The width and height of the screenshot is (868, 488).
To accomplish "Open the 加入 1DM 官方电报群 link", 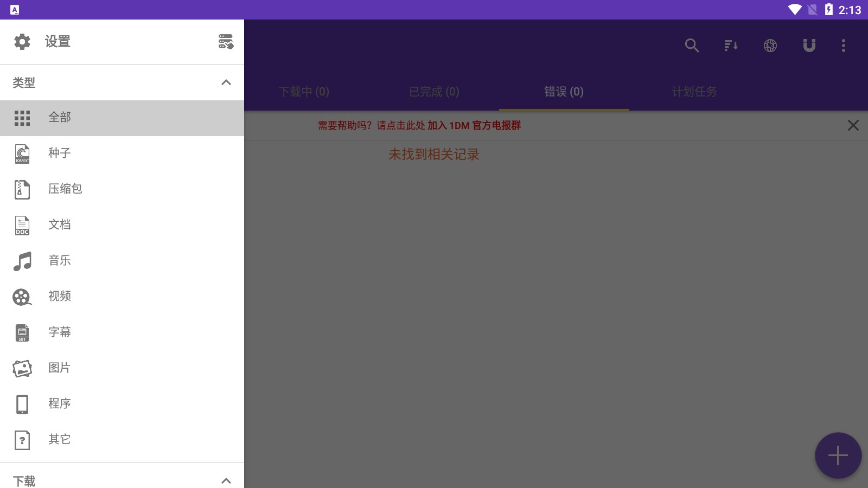I will coord(474,126).
